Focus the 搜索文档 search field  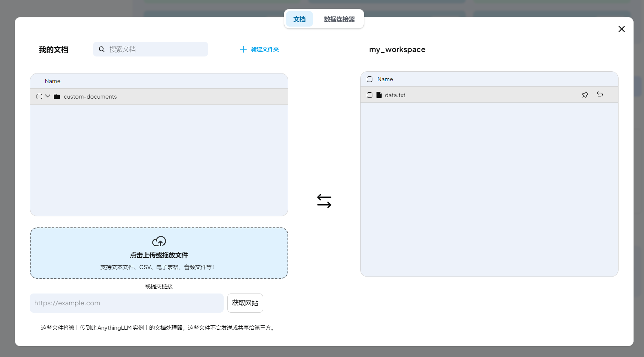click(x=155, y=49)
